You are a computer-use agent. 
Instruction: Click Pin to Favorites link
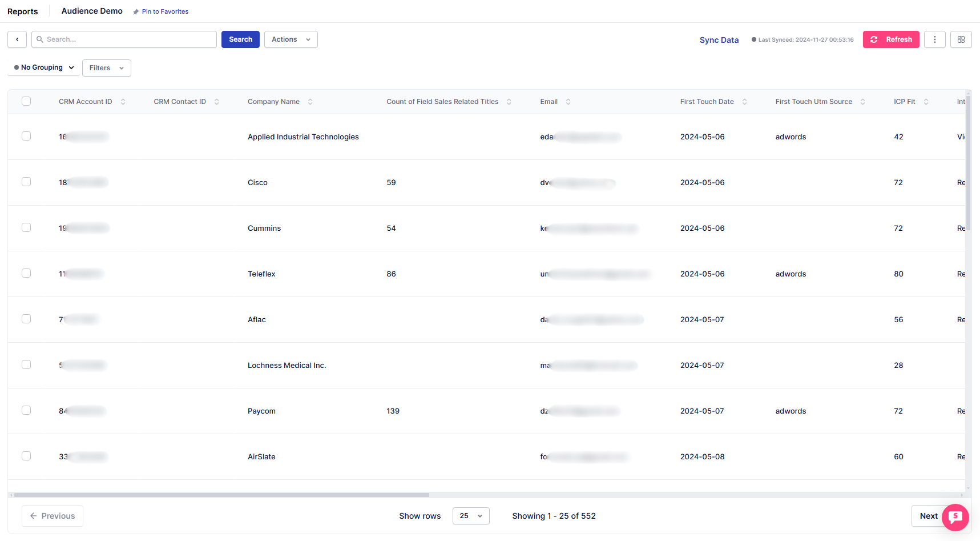165,11
